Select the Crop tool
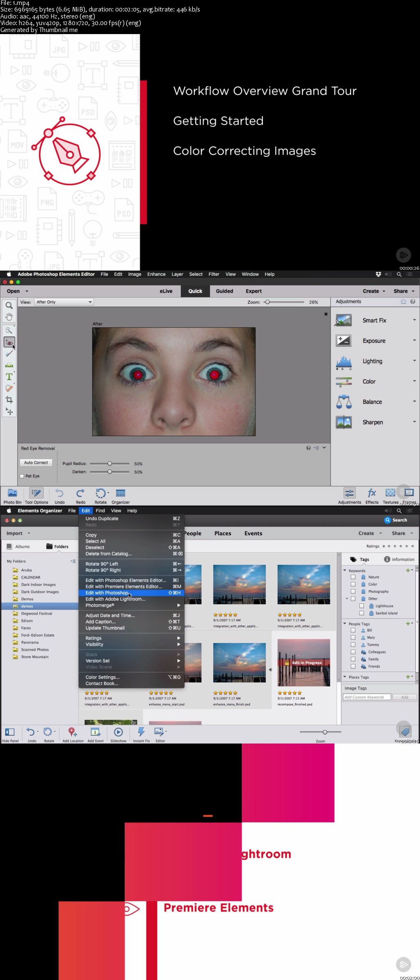 (9, 399)
